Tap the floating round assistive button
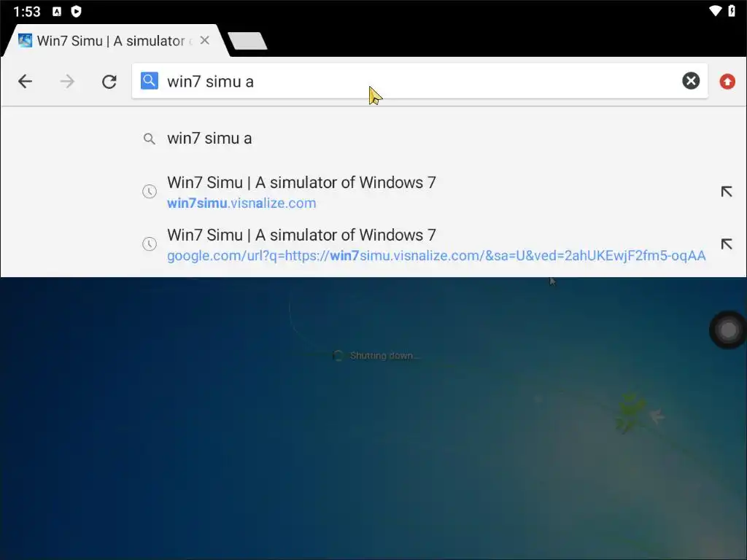The height and width of the screenshot is (560, 747). 728,330
